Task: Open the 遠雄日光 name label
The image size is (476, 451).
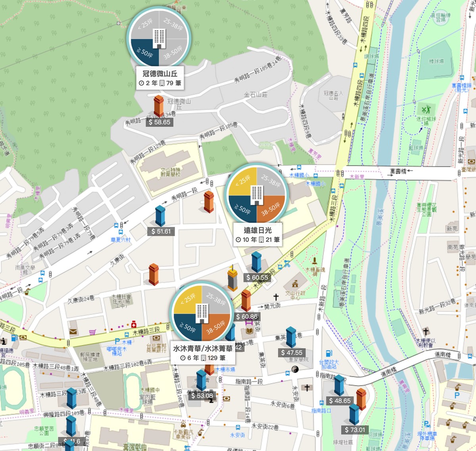Action: coord(258,230)
